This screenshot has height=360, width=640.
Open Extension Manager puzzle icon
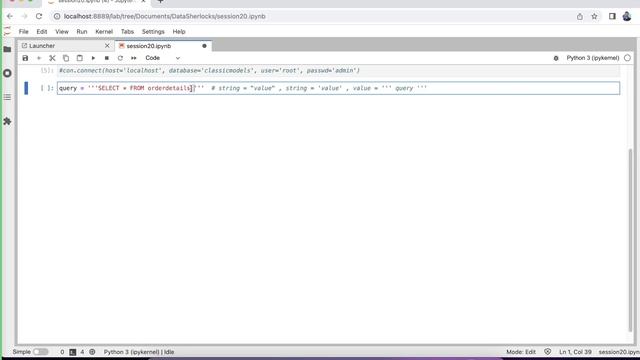click(7, 121)
